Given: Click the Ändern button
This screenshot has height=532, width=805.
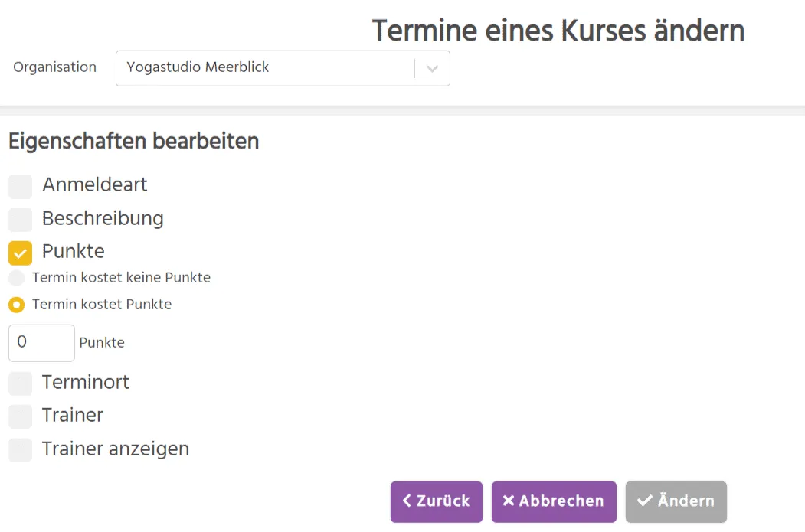Looking at the screenshot, I should point(676,501).
